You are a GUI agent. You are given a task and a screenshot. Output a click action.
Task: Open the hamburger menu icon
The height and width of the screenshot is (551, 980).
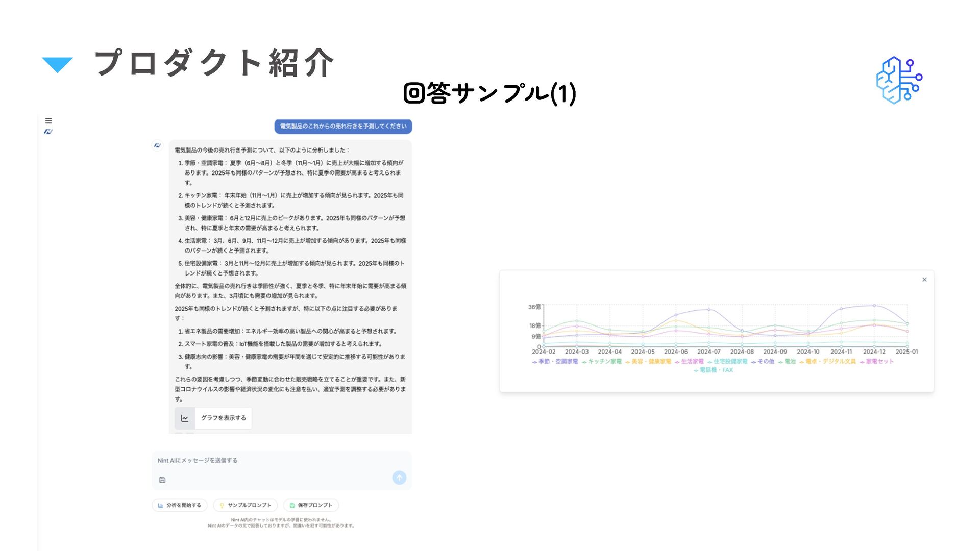pyautogui.click(x=48, y=121)
